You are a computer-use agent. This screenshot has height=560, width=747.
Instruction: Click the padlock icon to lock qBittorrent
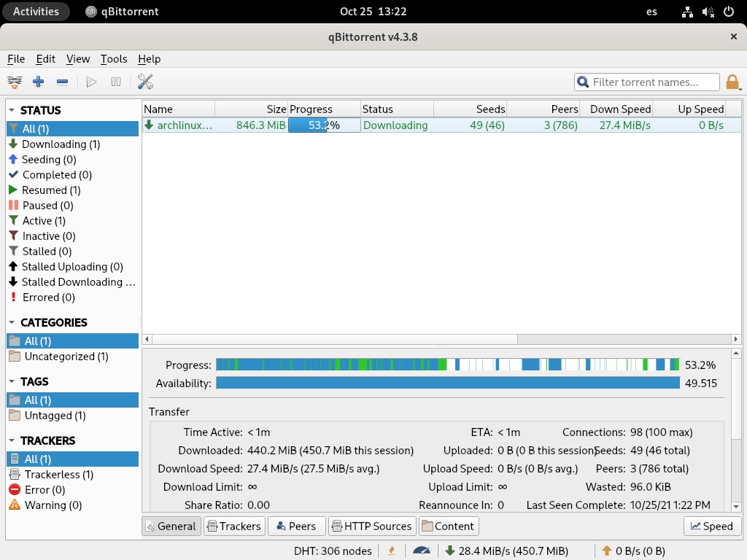pos(732,82)
